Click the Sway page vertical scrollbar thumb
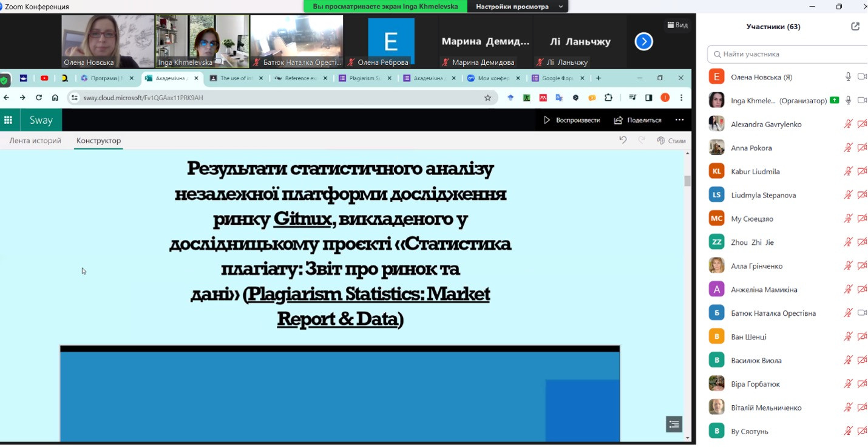The height and width of the screenshot is (447, 868). click(x=688, y=181)
